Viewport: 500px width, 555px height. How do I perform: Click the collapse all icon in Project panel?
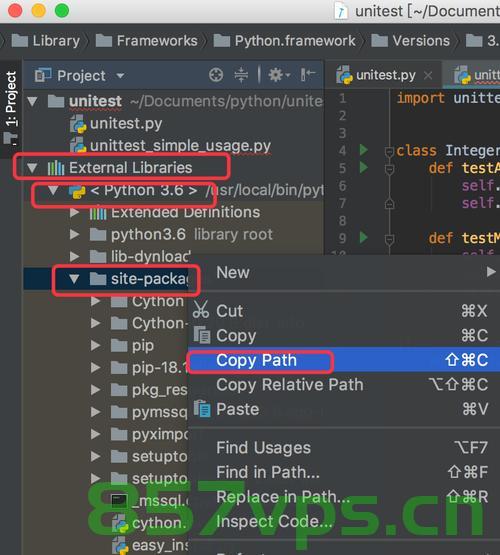pos(241,75)
